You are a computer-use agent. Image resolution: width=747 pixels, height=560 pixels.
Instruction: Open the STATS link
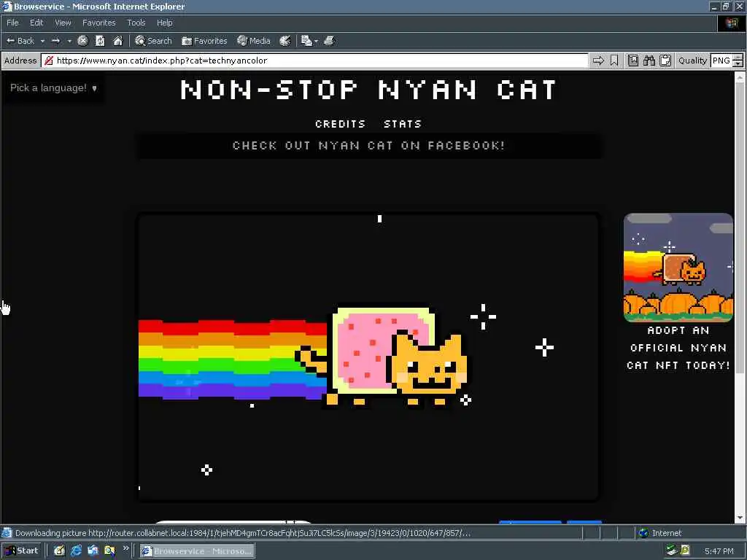403,124
